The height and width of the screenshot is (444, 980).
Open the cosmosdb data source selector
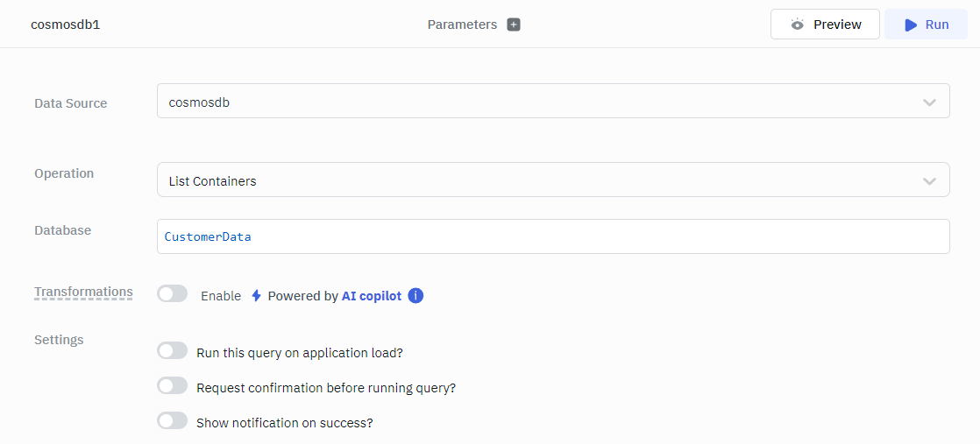pos(552,102)
